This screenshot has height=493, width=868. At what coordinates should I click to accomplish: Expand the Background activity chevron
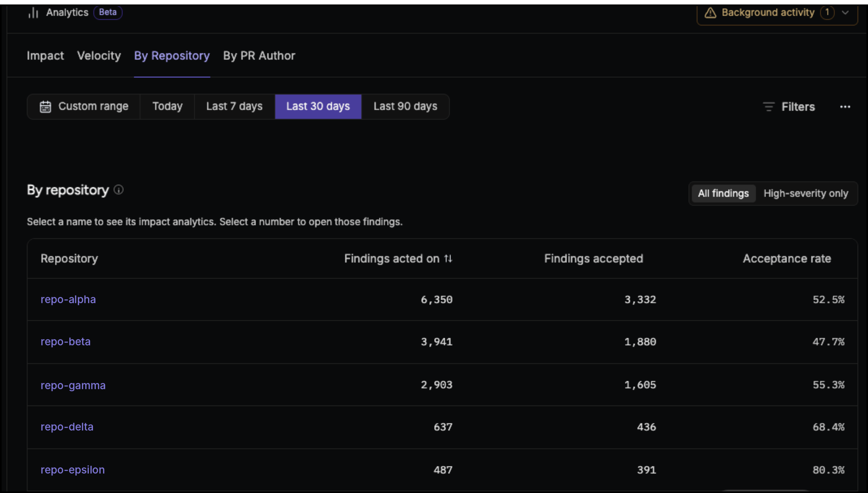pos(845,13)
